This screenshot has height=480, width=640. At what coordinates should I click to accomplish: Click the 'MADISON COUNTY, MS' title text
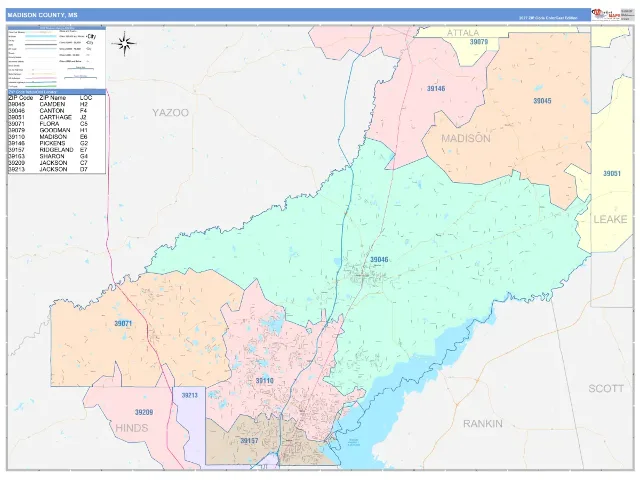42,15
